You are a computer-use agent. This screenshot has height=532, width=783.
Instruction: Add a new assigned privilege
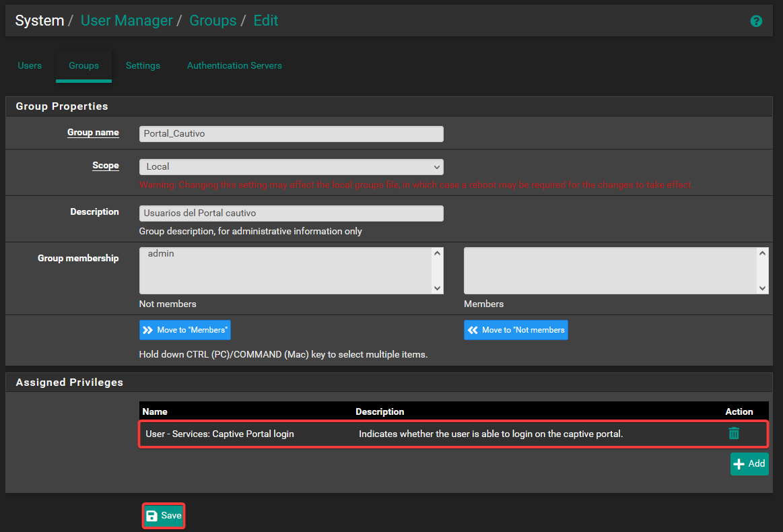tap(749, 463)
